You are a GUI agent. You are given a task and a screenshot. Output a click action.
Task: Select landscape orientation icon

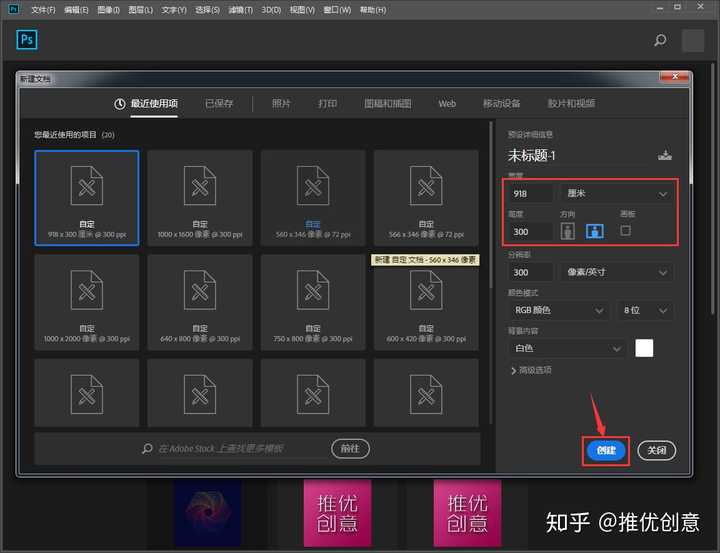coord(595,231)
